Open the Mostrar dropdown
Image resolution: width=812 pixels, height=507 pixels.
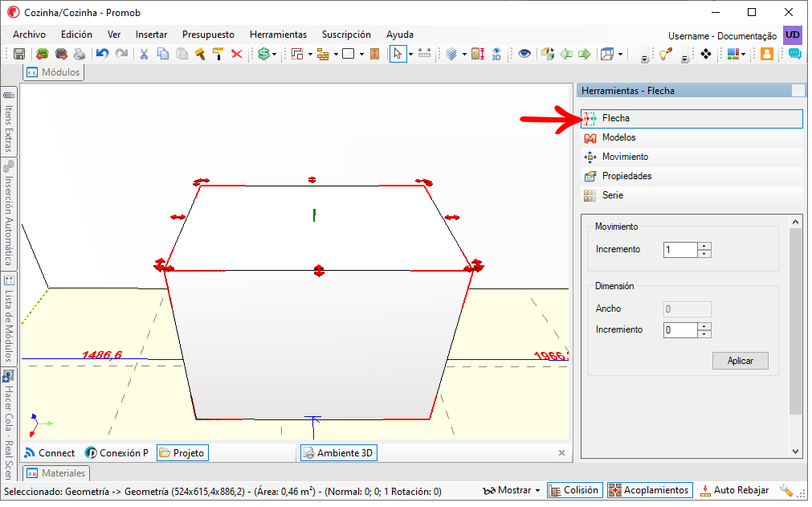(511, 490)
